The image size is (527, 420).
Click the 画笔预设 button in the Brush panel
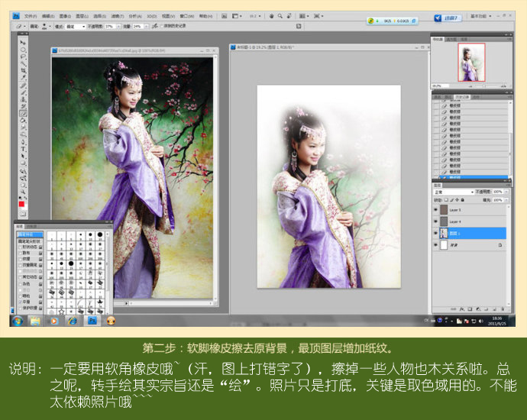[30, 234]
